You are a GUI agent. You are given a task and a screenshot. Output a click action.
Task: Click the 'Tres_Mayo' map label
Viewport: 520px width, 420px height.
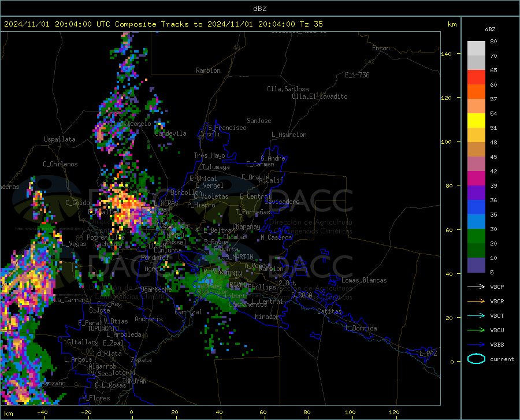tap(210, 155)
